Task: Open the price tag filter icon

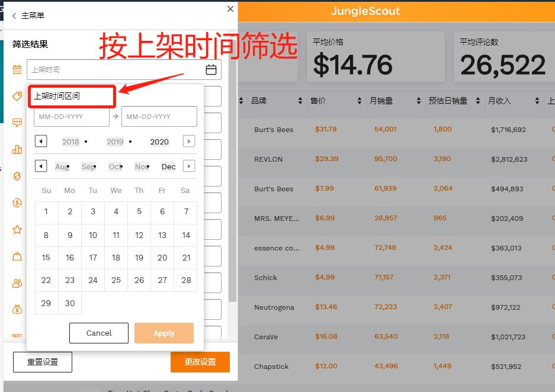Action: coord(17,97)
